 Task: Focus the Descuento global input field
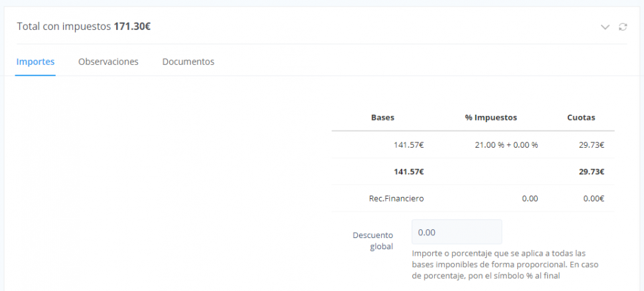tap(457, 232)
